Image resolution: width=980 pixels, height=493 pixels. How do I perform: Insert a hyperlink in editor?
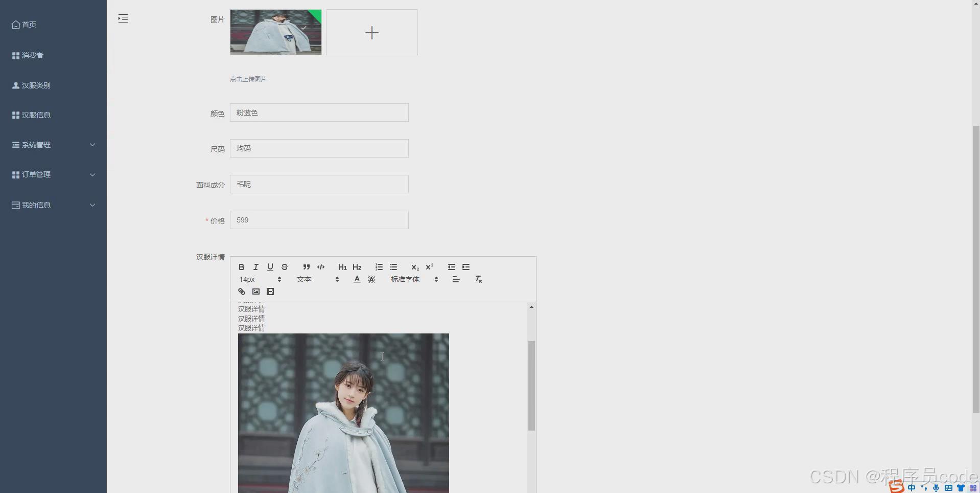point(242,292)
